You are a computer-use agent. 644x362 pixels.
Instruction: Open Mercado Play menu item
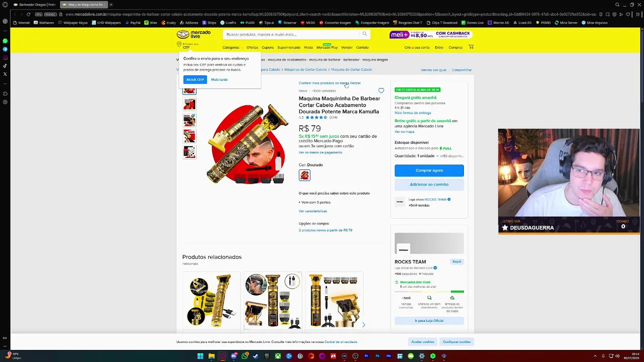(327, 47)
